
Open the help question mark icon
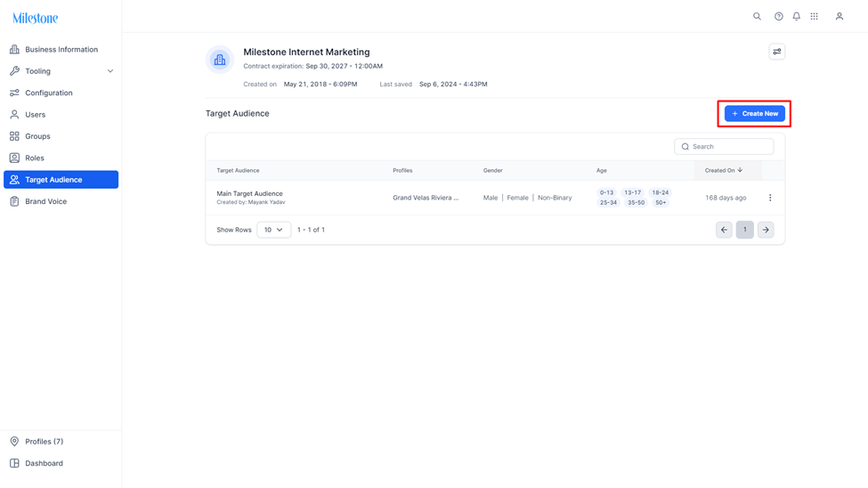click(x=778, y=16)
